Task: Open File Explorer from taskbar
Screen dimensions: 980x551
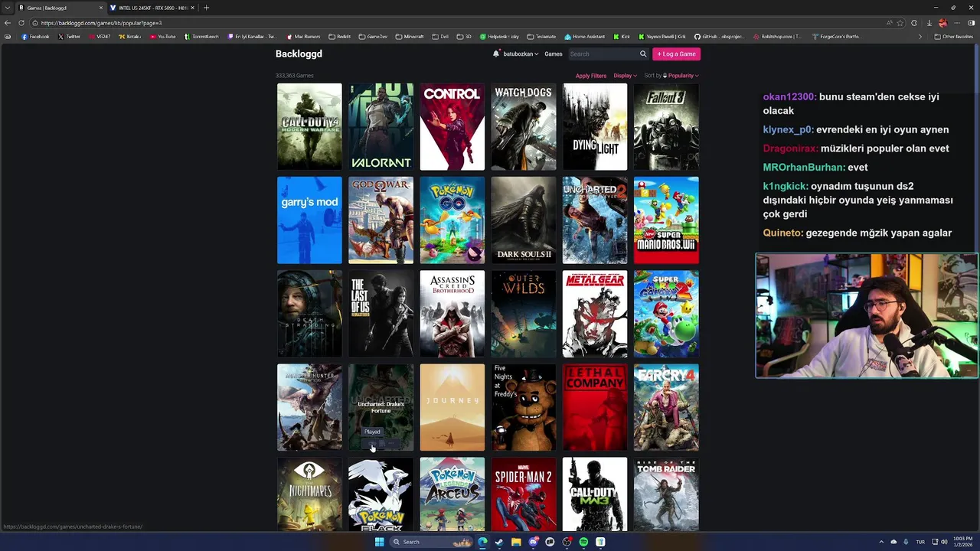Action: 516,542
